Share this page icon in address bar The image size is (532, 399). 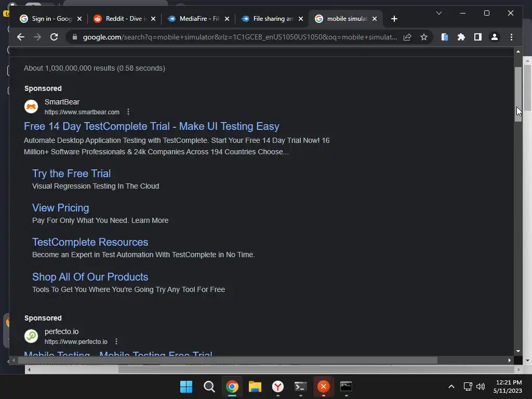[407, 37]
